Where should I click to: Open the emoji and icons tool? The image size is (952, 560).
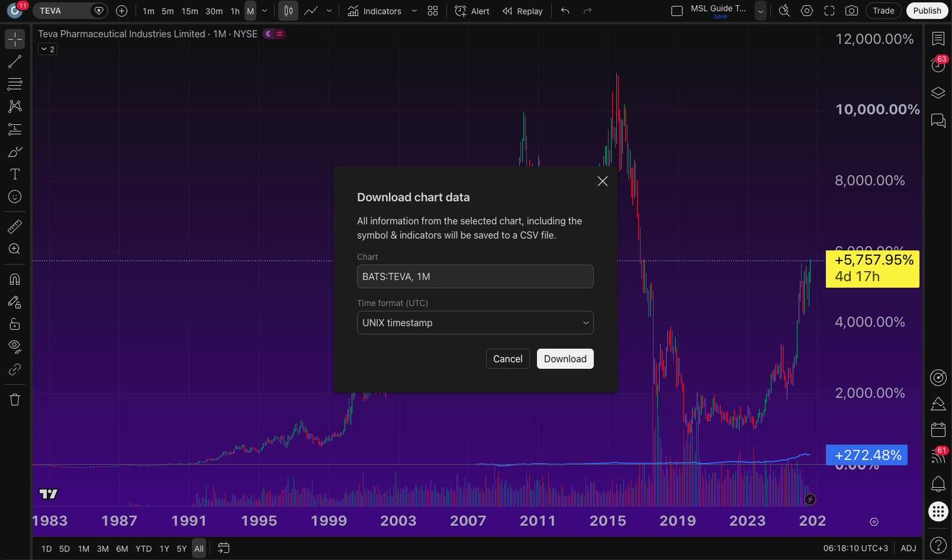pos(15,197)
